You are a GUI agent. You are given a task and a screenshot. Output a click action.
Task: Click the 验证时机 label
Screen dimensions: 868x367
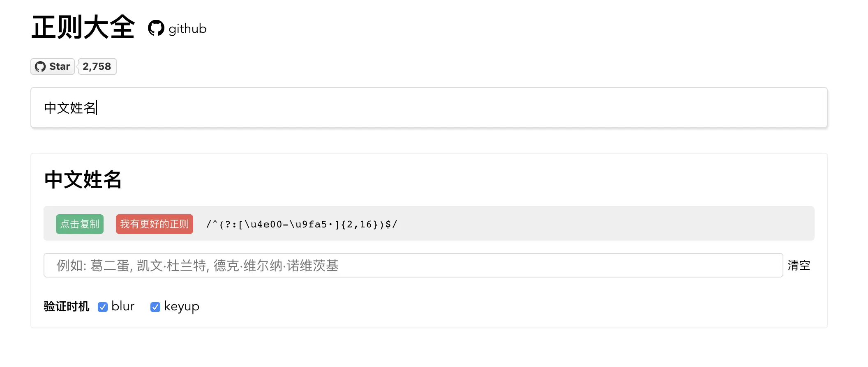tap(66, 306)
